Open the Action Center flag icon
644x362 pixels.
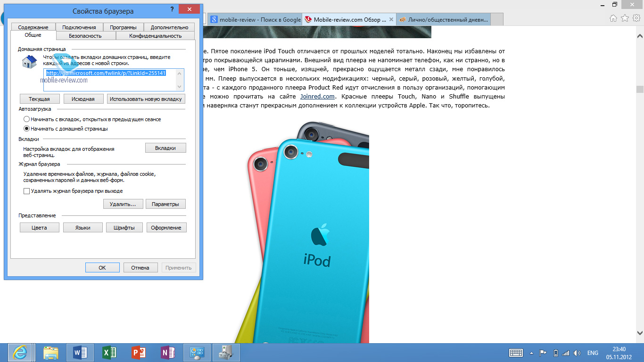(x=543, y=353)
